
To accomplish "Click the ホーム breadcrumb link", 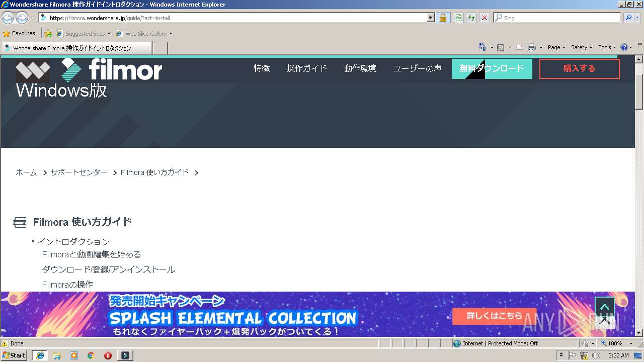I will point(26,172).
